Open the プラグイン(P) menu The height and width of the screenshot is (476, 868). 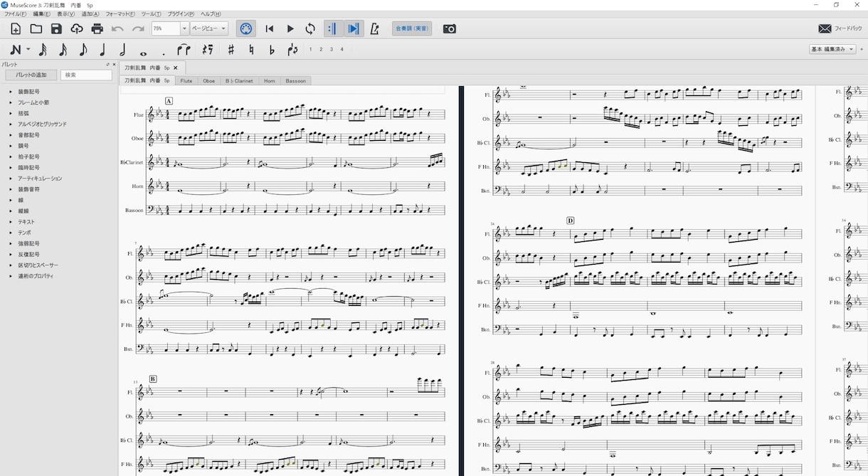tap(181, 14)
